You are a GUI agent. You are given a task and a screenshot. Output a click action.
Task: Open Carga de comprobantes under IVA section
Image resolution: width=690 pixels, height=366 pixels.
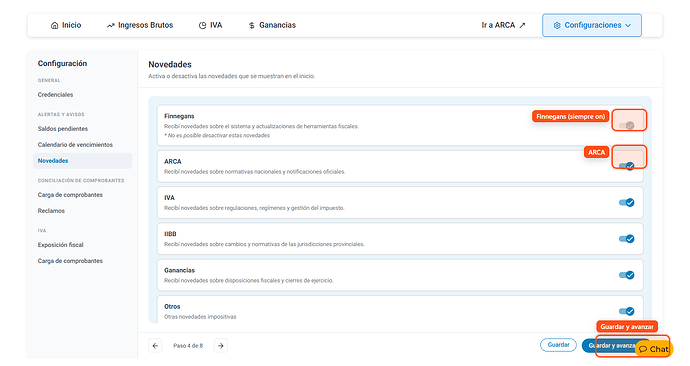click(70, 261)
